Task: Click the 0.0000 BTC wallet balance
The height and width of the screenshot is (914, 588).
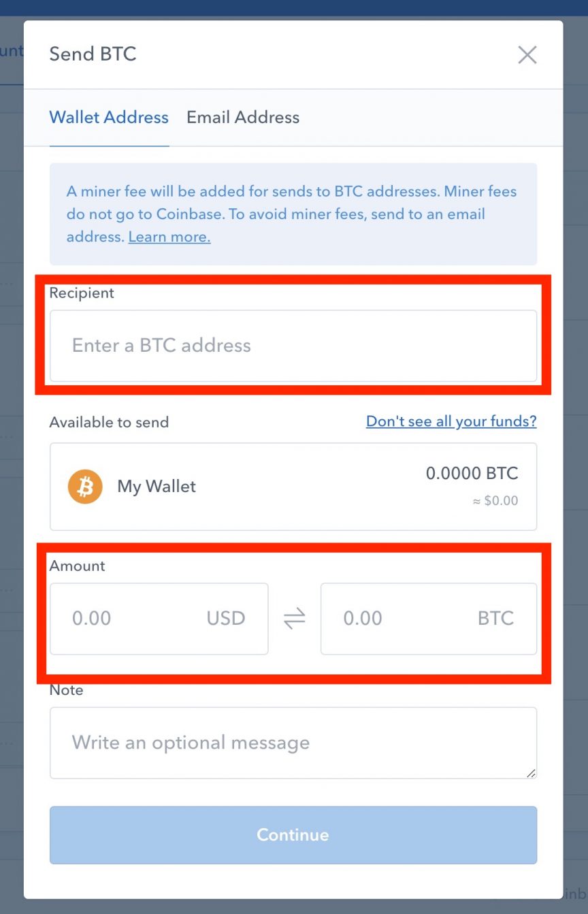Action: (x=472, y=473)
